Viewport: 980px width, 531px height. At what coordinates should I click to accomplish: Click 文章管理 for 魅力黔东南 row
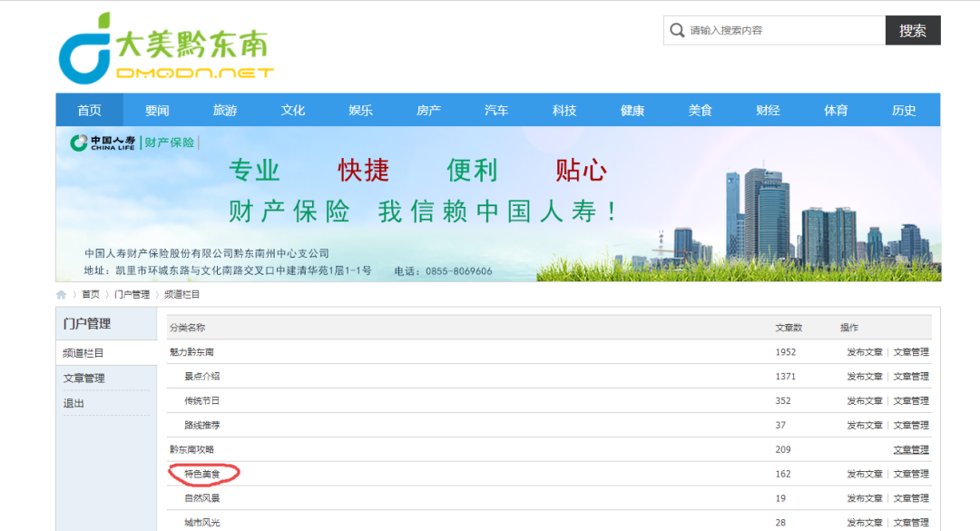(911, 352)
